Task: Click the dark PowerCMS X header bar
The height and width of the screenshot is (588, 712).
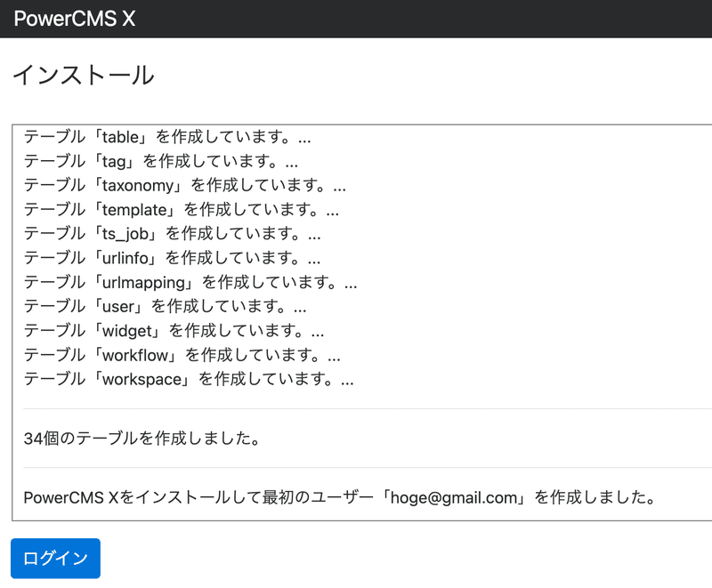Action: 356,19
